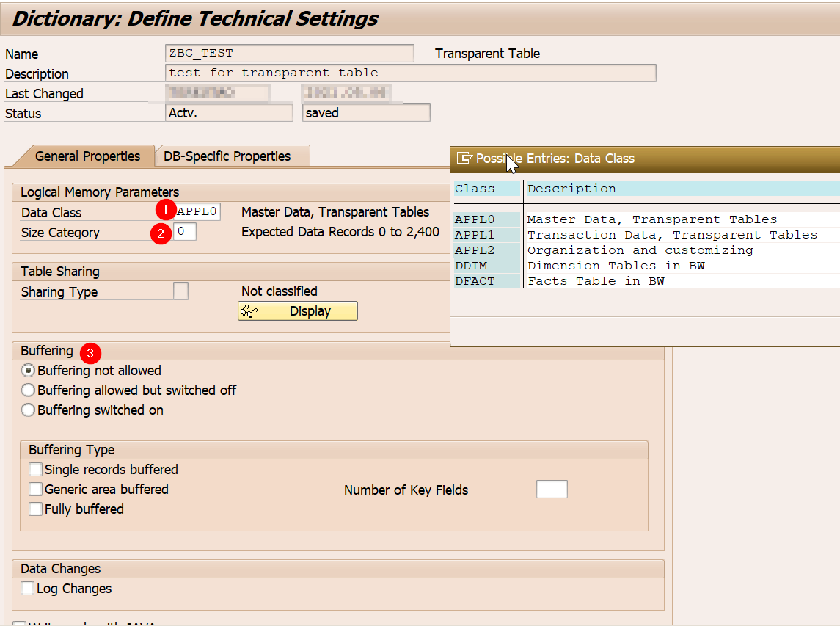
Task: Click the Size Category input field
Action: pyautogui.click(x=185, y=231)
